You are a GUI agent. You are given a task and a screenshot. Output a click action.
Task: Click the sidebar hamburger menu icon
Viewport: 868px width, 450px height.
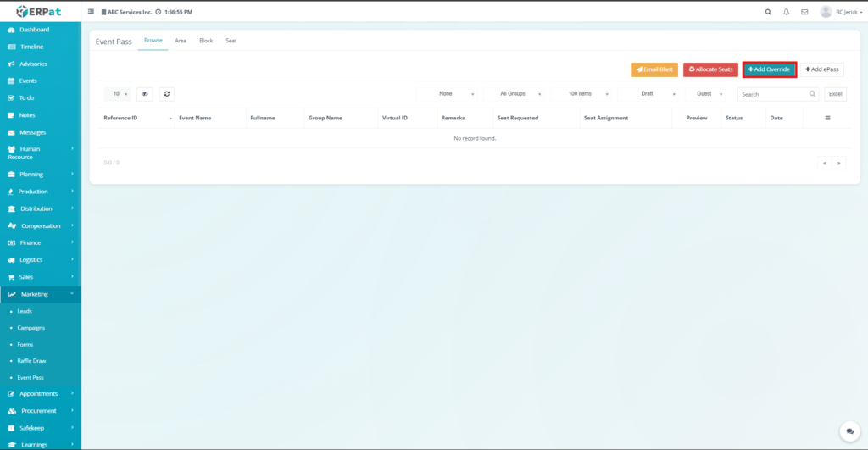(x=92, y=12)
